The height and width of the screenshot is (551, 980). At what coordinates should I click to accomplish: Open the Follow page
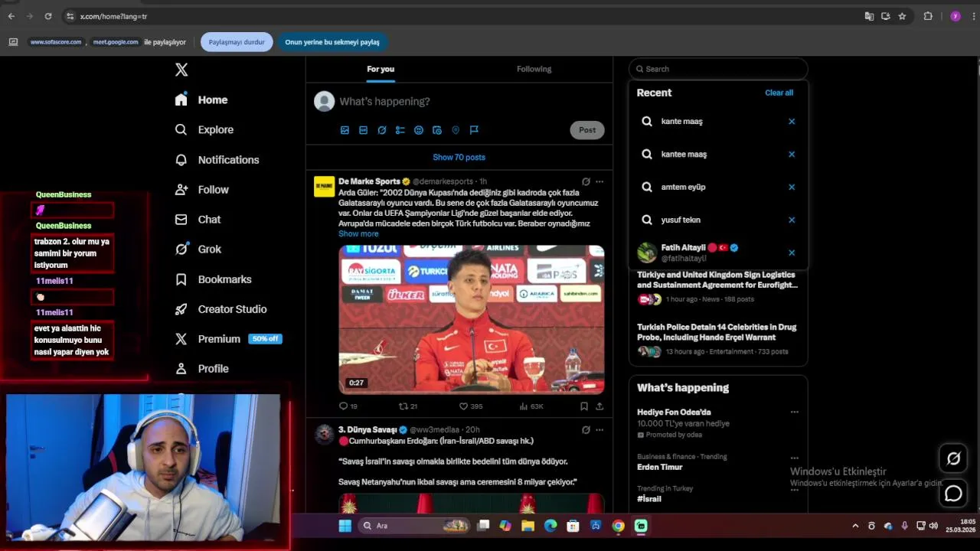pos(201,189)
